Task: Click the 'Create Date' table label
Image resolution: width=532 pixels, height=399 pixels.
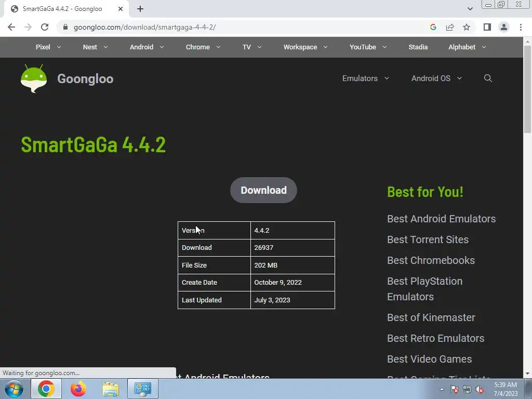Action: click(199, 282)
